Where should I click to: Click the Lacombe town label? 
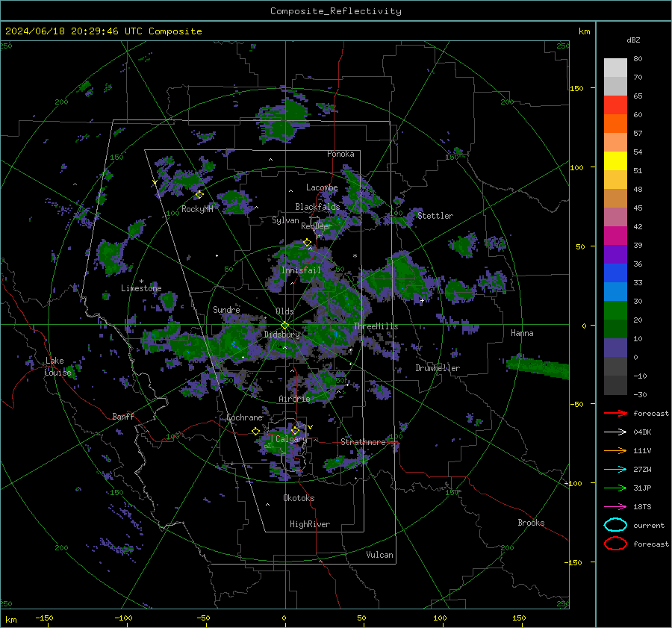322,187
